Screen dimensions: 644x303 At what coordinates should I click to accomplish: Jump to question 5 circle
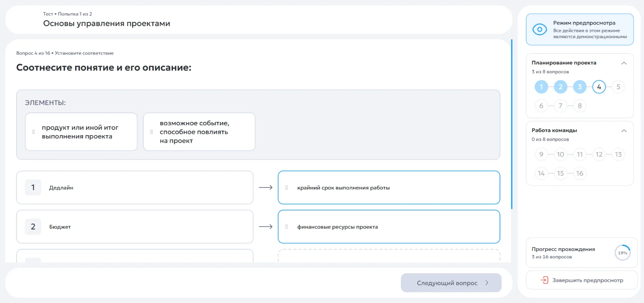click(x=618, y=87)
